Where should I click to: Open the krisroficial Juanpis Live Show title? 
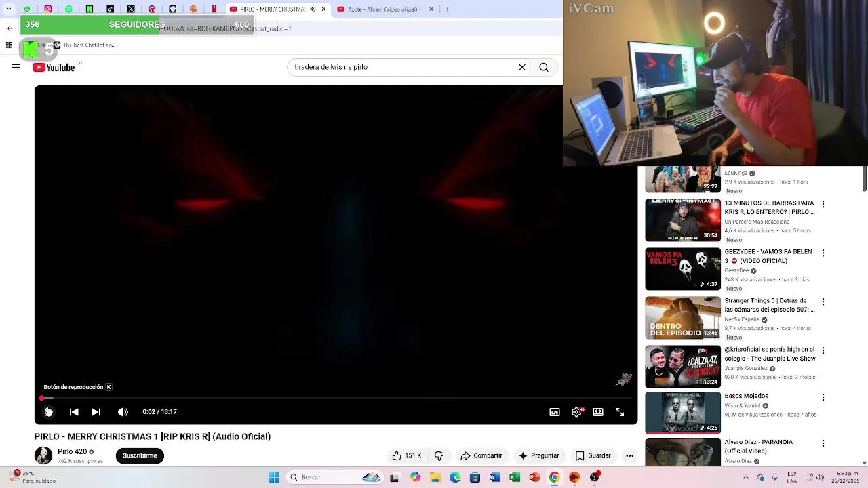point(770,354)
